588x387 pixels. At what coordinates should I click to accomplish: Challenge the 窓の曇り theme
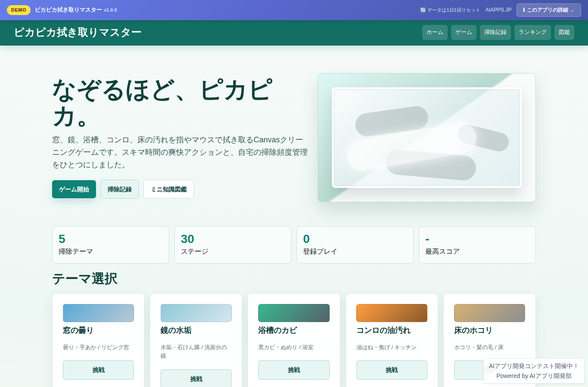point(98,370)
